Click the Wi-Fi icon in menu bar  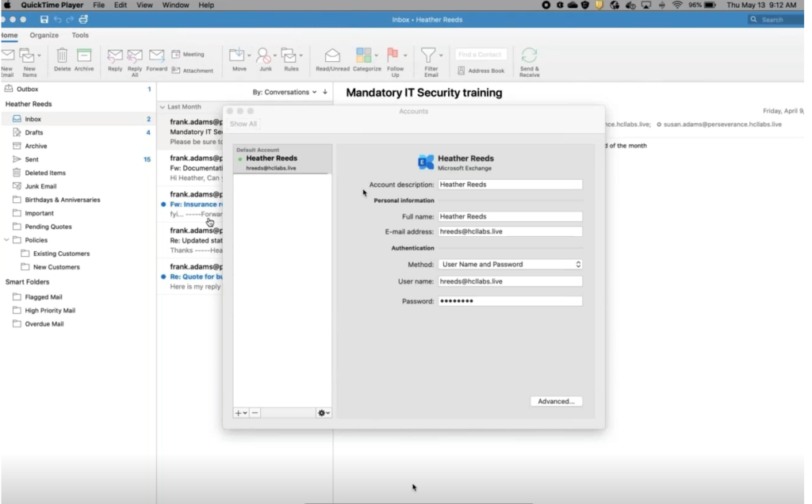[x=677, y=6]
